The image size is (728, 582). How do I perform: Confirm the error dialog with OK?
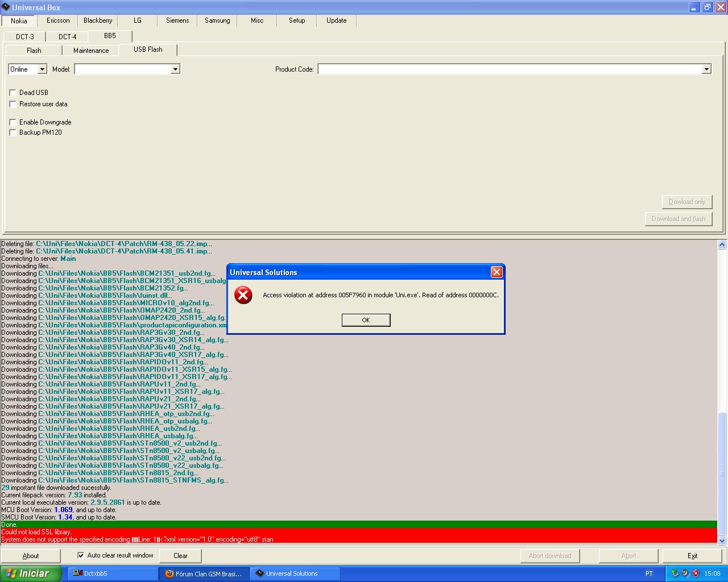point(366,320)
